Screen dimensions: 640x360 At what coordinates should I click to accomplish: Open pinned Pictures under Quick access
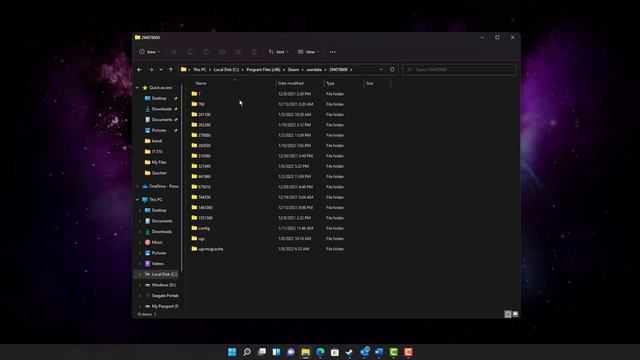click(x=159, y=130)
